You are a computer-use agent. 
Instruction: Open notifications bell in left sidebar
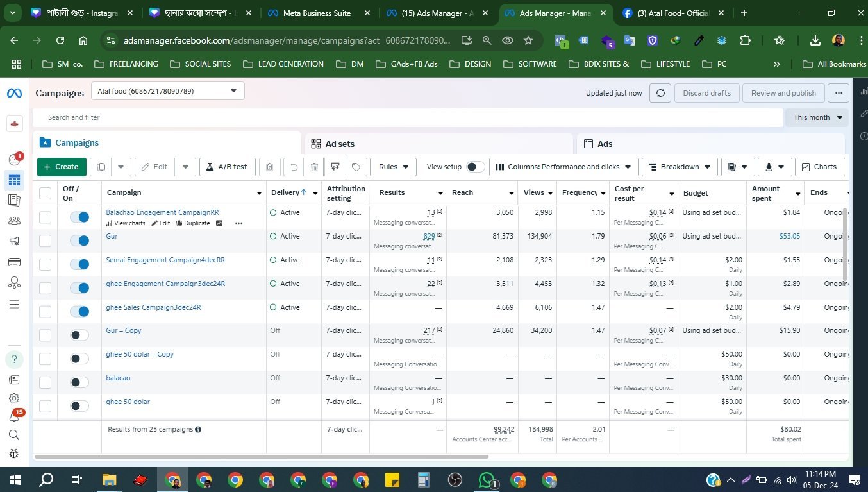[x=14, y=416]
